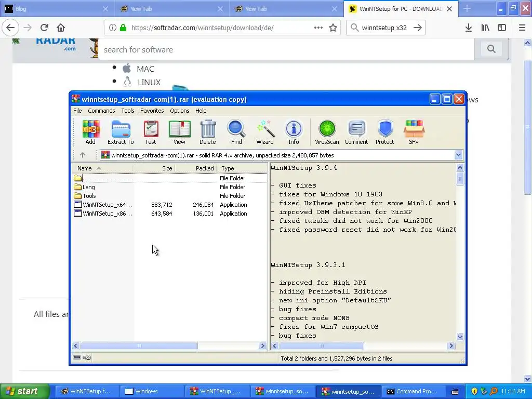Go to Firefox home page icon
This screenshot has width=532, height=399.
[x=61, y=28]
